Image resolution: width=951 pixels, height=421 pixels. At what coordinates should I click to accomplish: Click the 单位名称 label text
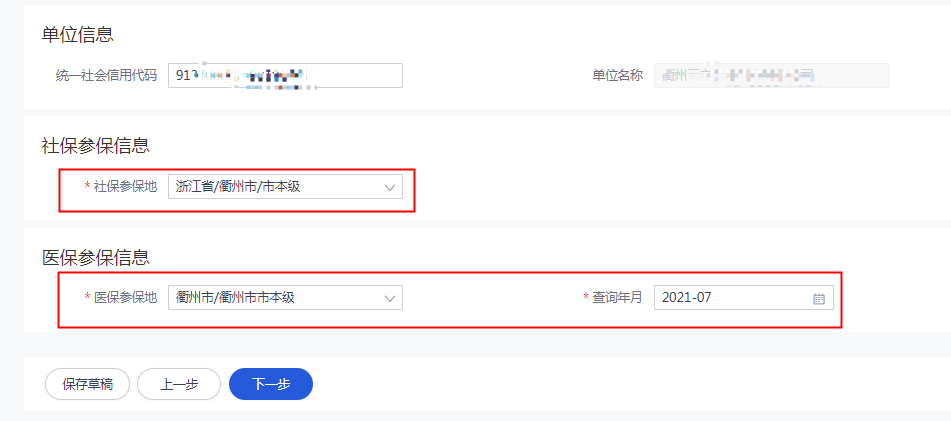click(x=617, y=76)
